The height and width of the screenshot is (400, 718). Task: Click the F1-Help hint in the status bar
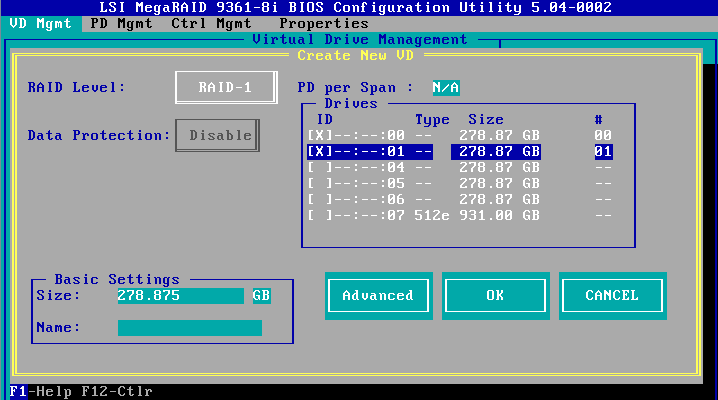point(41,392)
